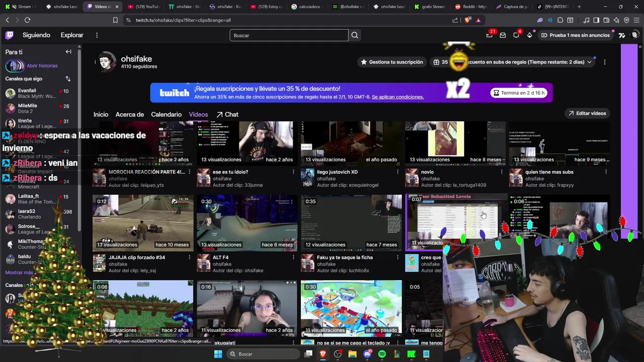Open the browser hamburger menu
This screenshot has width=644, height=362.
[636, 20]
